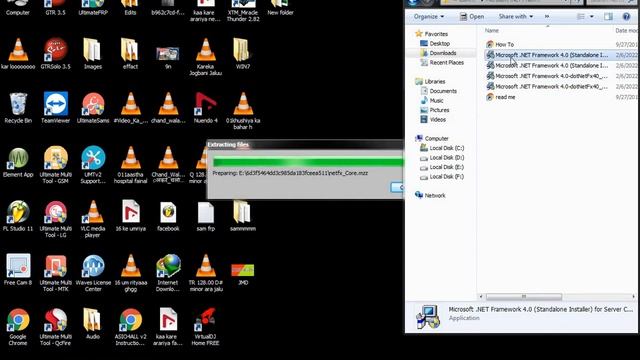Image resolution: width=640 pixels, height=360 pixels.
Task: Select the 'sam frp' file icon
Action: coord(205,216)
